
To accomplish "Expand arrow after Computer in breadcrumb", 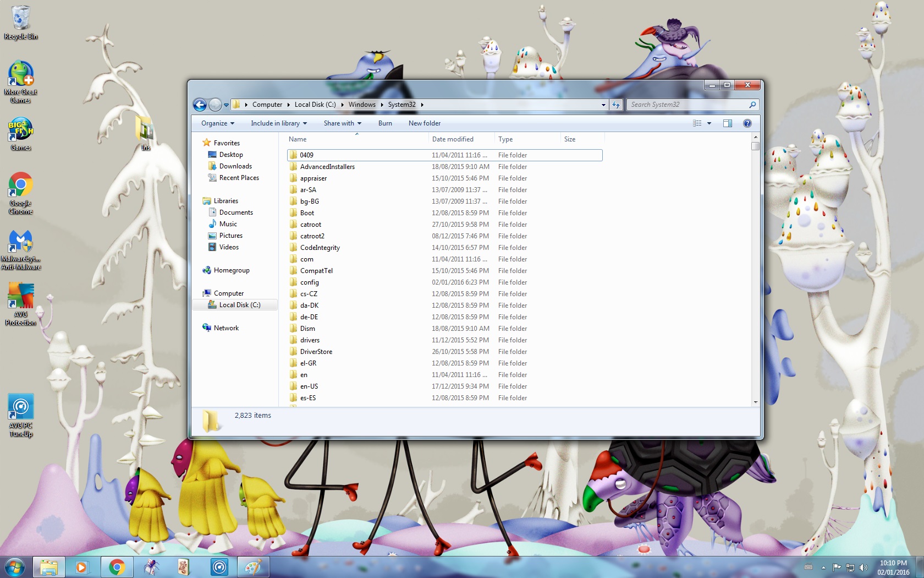I will point(288,105).
